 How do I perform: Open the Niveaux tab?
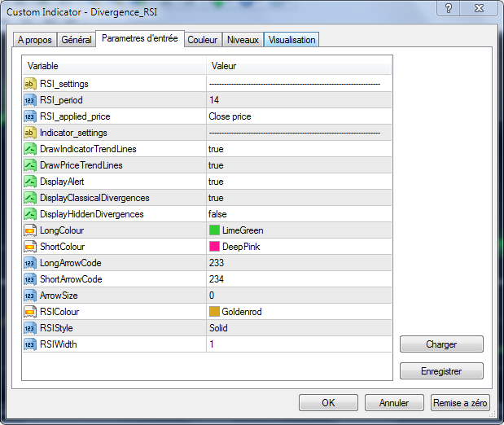pos(243,39)
